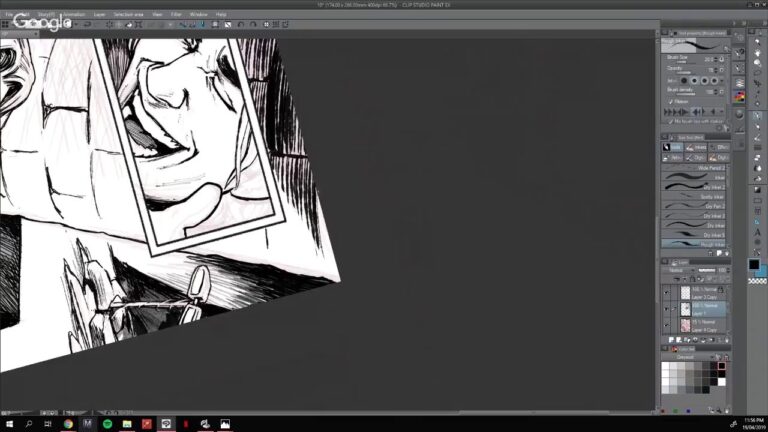This screenshot has width=768, height=432.
Task: Click the sub drawing color blue square
Action: (x=762, y=271)
